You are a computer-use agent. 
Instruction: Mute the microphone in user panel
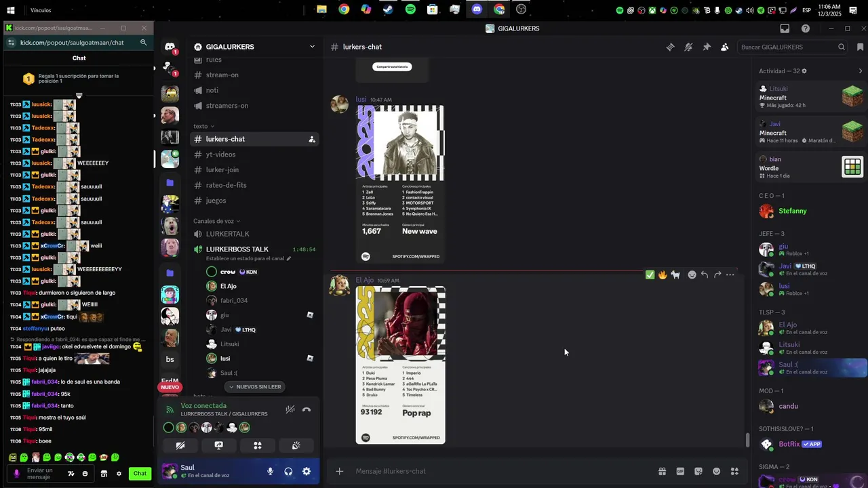[x=270, y=471]
